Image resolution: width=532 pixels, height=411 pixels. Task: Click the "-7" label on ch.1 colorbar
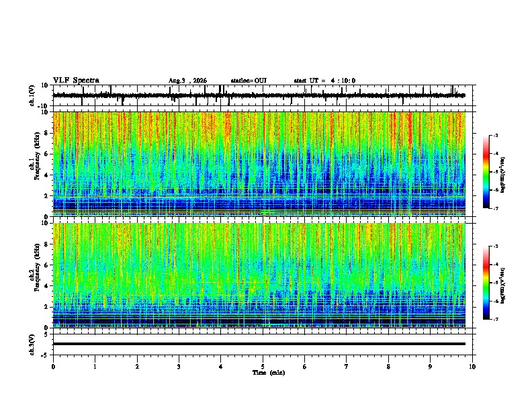[496, 208]
